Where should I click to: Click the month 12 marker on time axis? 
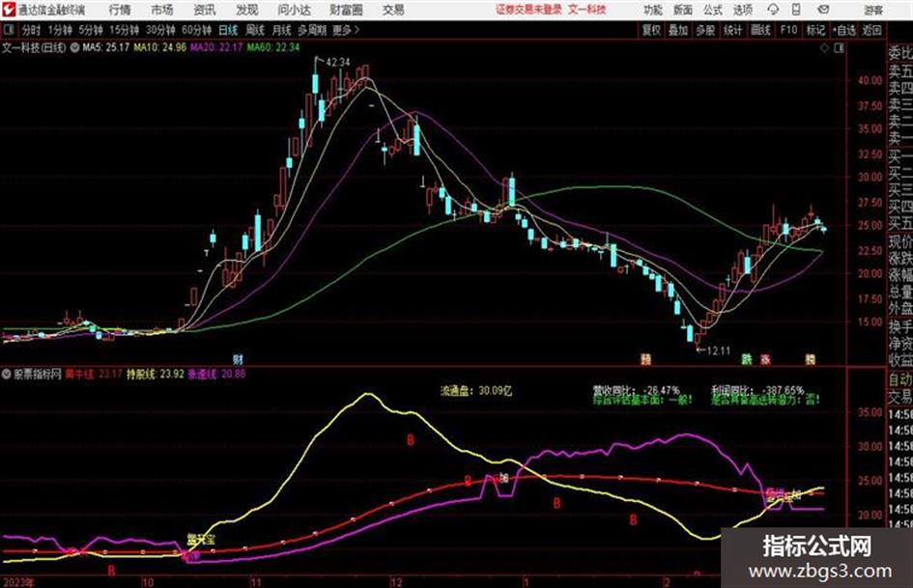(396, 582)
